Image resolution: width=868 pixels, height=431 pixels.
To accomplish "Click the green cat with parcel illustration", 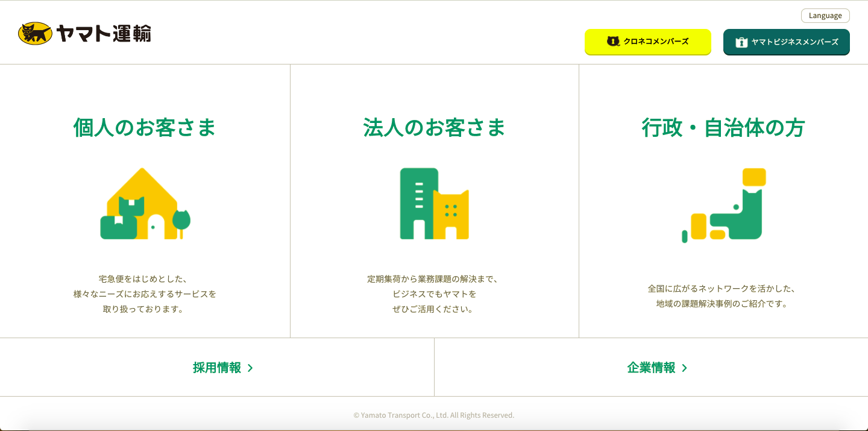I will (x=724, y=205).
